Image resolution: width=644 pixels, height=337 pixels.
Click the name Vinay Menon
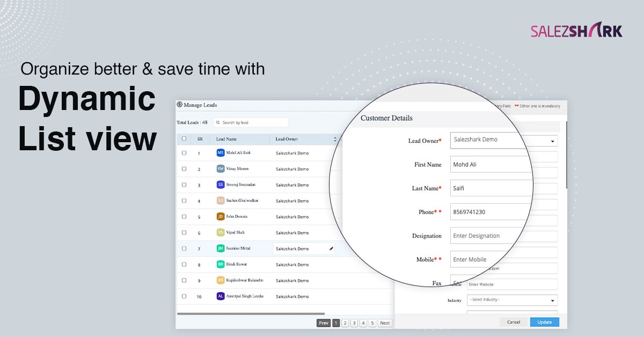click(x=237, y=169)
